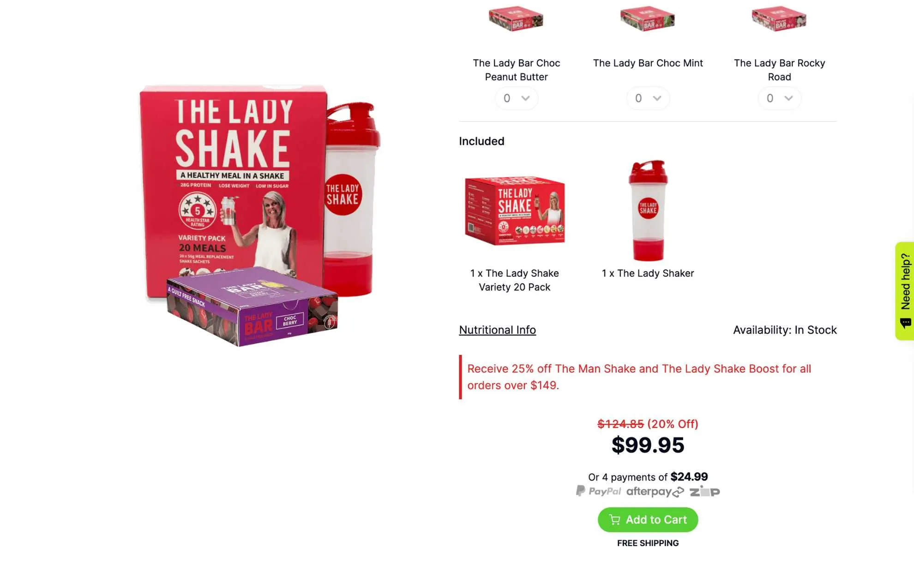
Task: Open the Choc Mint quantity dropdown
Action: [x=648, y=98]
